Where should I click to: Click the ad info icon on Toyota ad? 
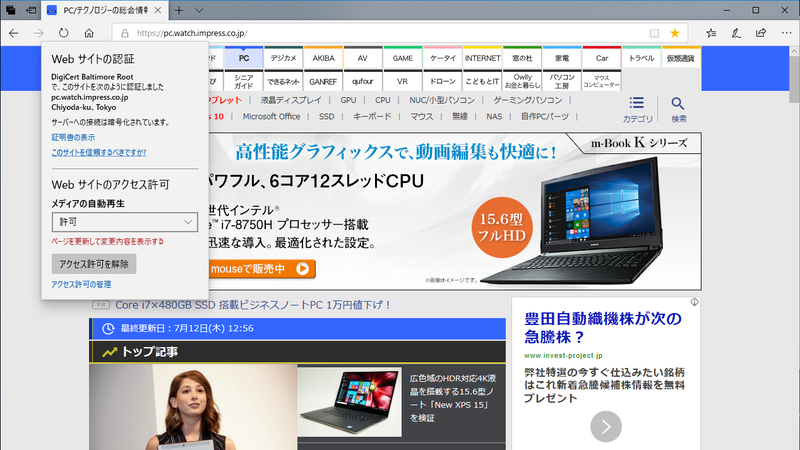694,302
